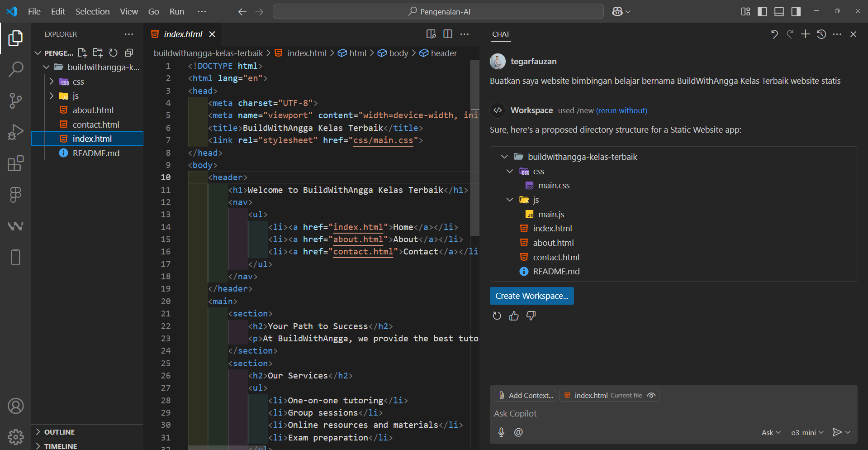The image size is (868, 450).
Task: Expand the TIMELINE section
Action: pyautogui.click(x=38, y=446)
